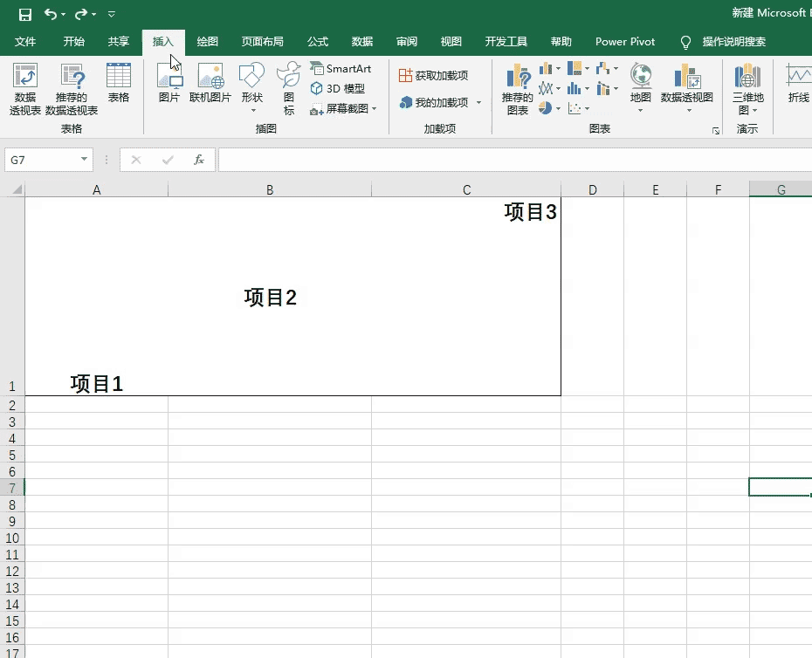Viewport: 812px width, 658px height.
Task: Switch to the 共享 tab
Action: [x=118, y=41]
